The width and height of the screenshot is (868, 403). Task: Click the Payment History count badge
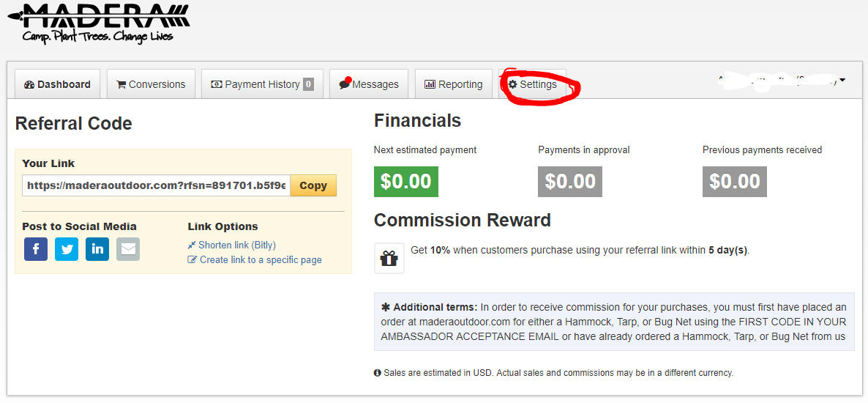pos(308,84)
